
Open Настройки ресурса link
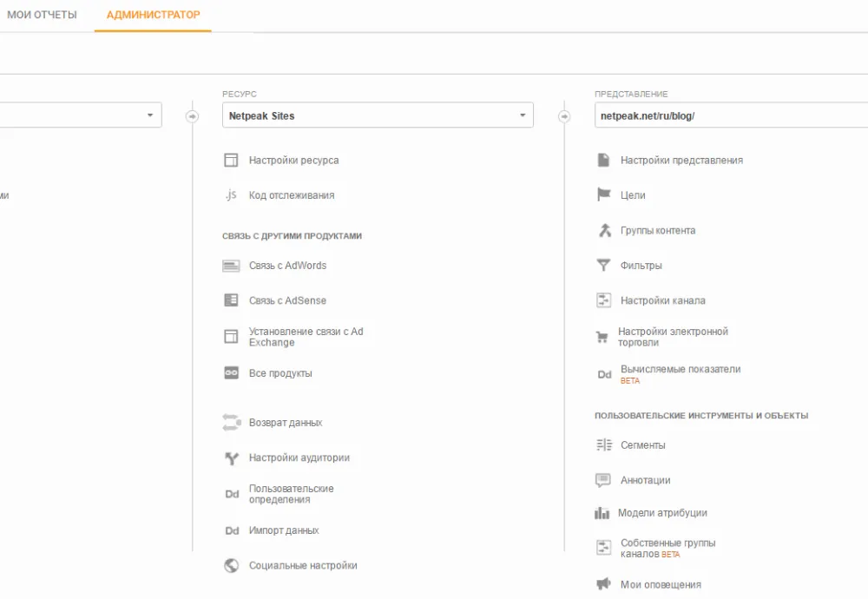point(293,160)
